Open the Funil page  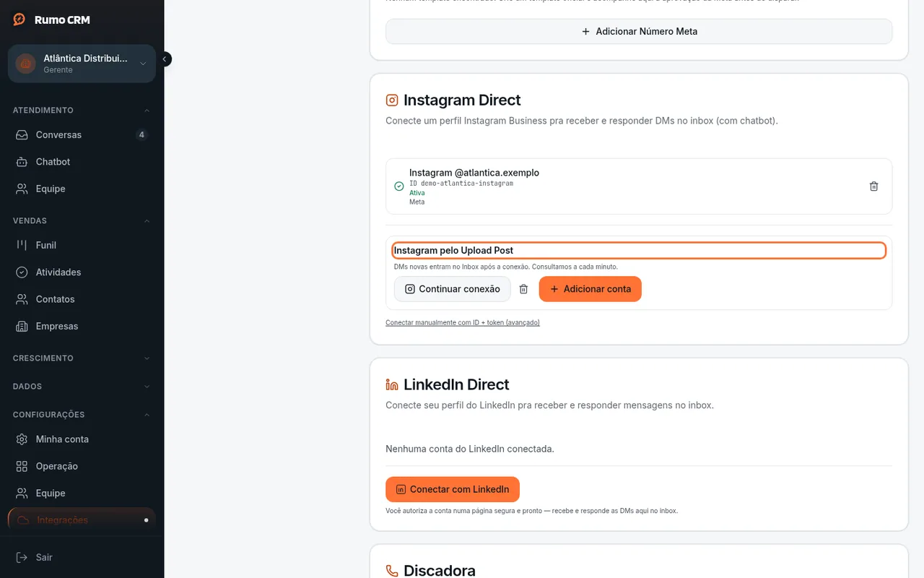82,246
